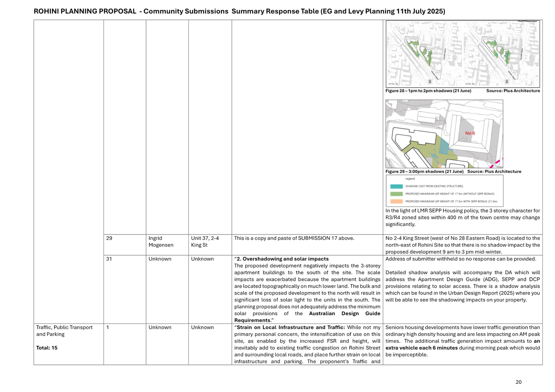Click the page number 20
Screen dimensions: 555x392
[518, 382]
